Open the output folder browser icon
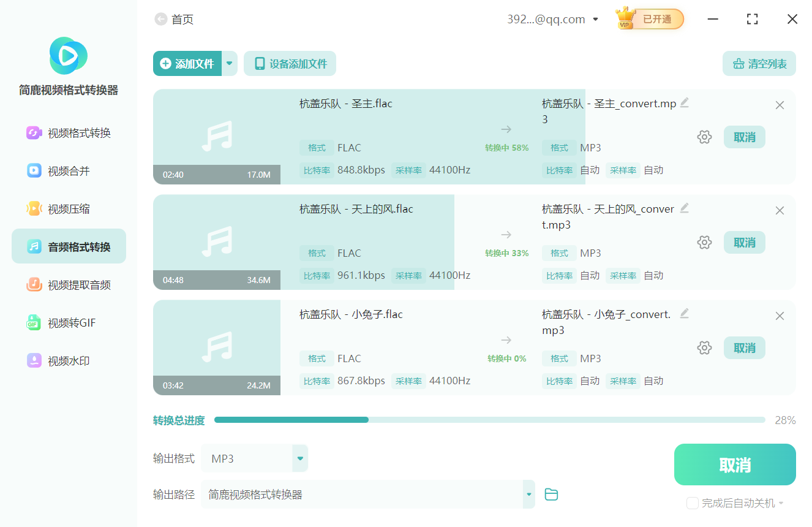This screenshot has height=527, width=812. 551,494
